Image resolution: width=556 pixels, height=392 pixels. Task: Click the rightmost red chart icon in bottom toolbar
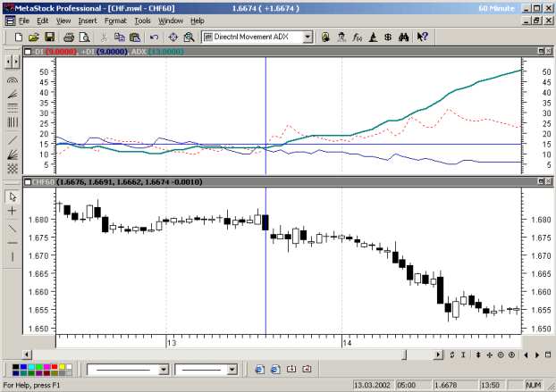point(307,370)
